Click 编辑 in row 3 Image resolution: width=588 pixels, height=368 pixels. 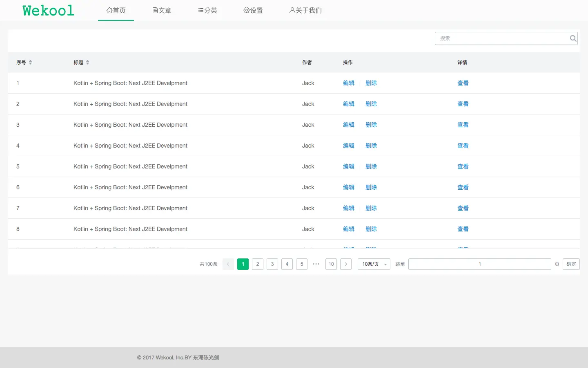[x=349, y=125]
